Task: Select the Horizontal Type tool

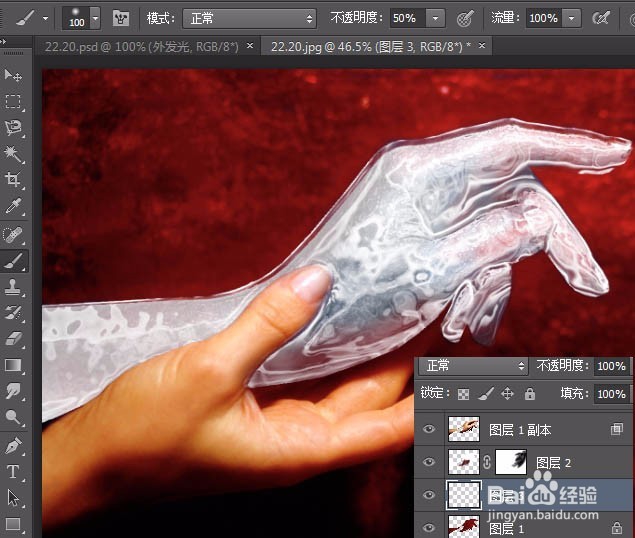Action: coord(13,472)
